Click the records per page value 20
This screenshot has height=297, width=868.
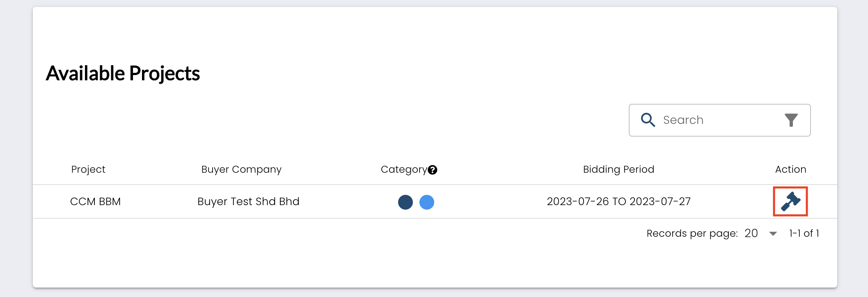751,233
